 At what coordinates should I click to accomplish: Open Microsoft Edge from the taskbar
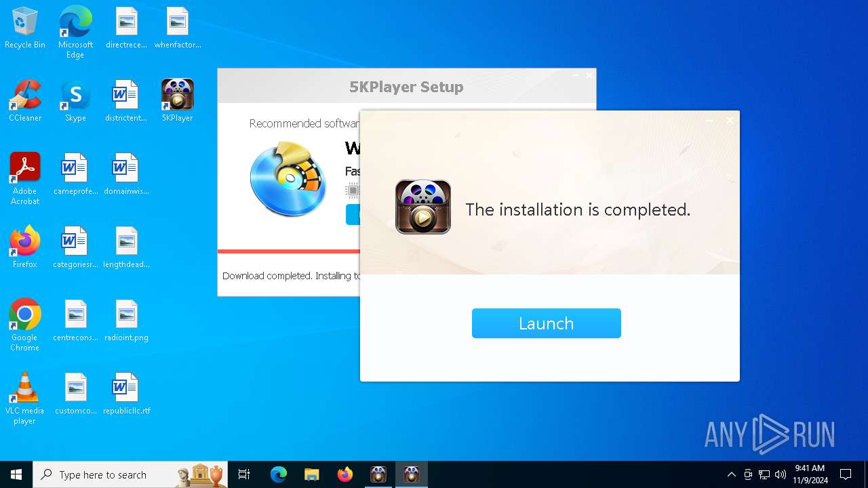279,474
